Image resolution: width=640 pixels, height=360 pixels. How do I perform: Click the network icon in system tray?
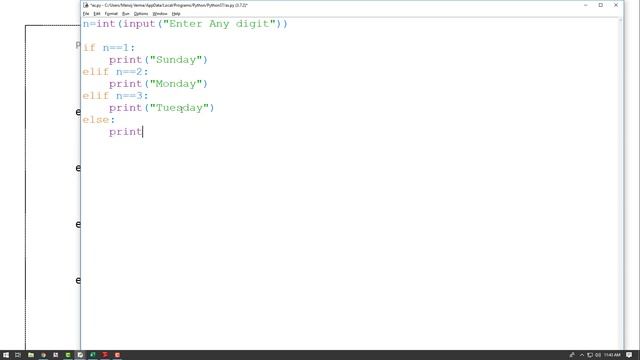point(590,355)
